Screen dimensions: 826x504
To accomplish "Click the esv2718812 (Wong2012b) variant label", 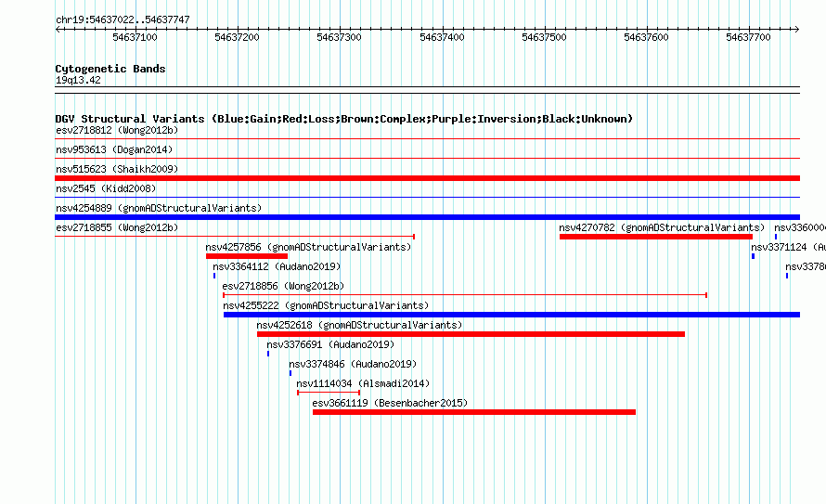I will tap(117, 130).
